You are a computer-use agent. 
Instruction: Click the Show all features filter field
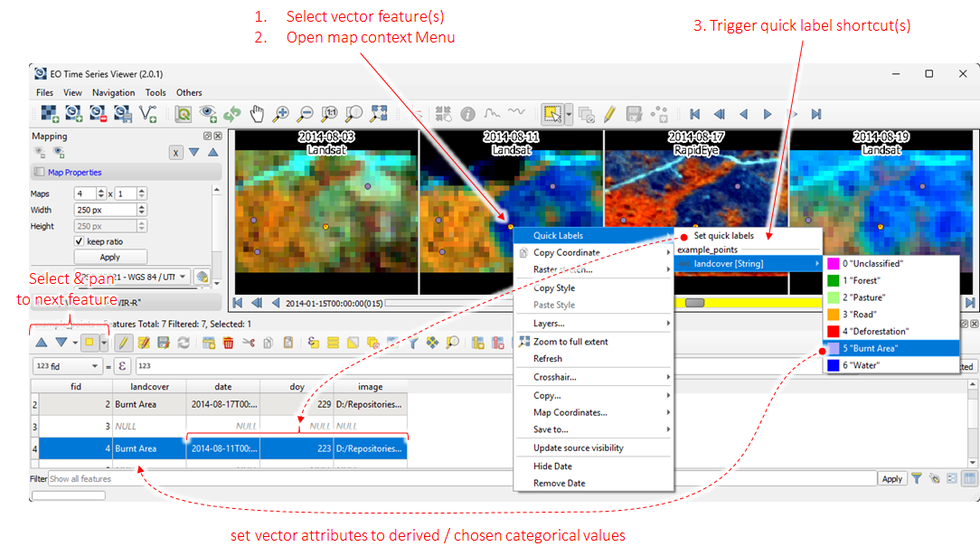(463, 478)
